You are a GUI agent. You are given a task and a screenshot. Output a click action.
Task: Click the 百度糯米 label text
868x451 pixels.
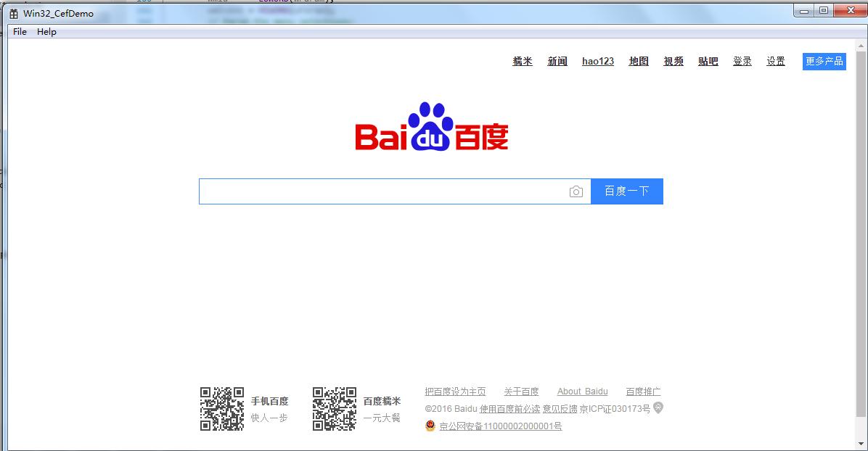[x=382, y=401]
